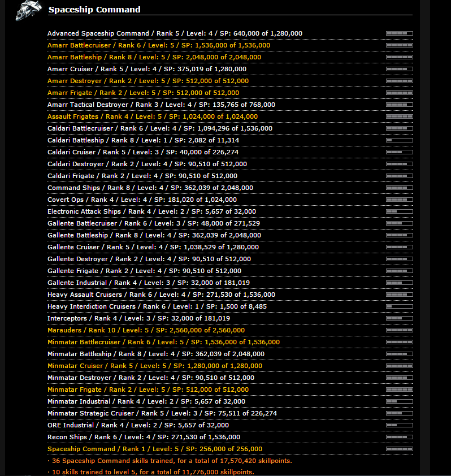Image resolution: width=451 pixels, height=476 pixels.
Task: Click the Spaceship Command section heading
Action: point(94,10)
